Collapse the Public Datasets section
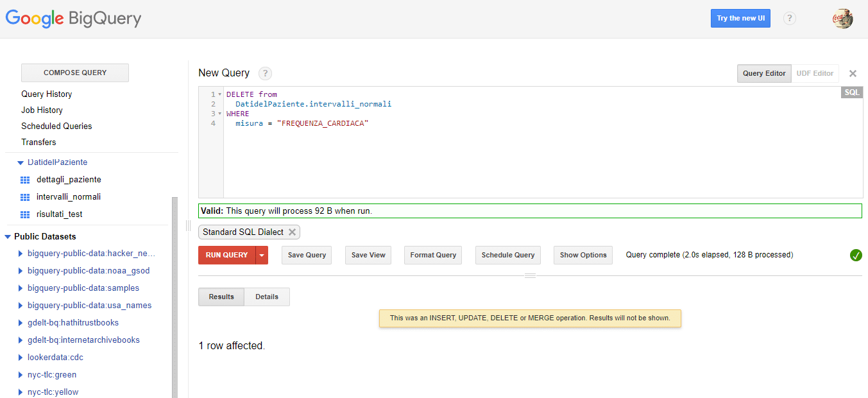 8,237
